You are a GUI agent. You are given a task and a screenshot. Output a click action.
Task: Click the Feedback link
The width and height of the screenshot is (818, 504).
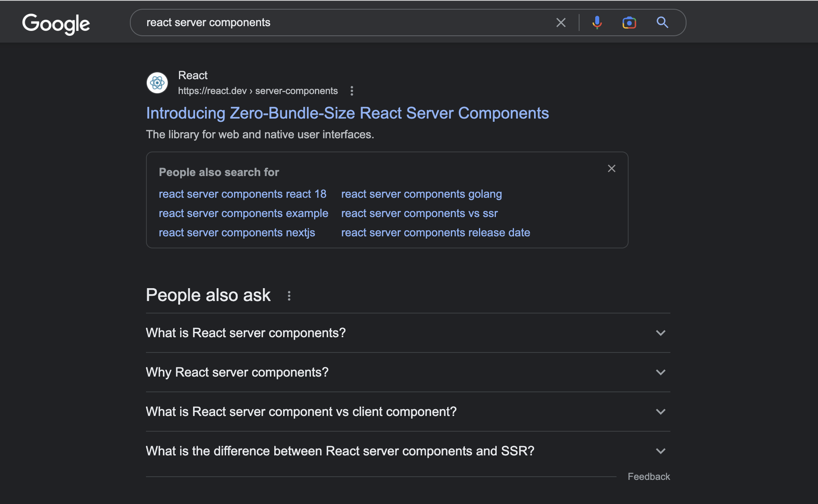(648, 477)
